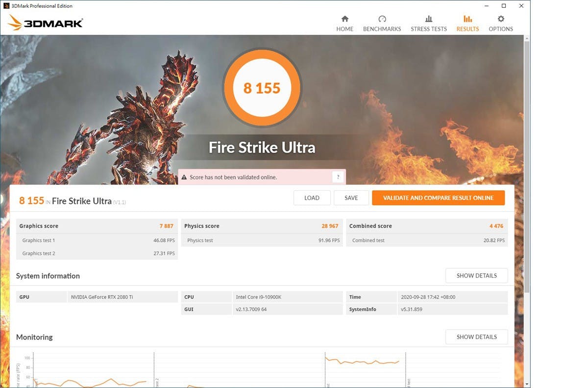
Task: Click the SAVE button
Action: coord(351,198)
